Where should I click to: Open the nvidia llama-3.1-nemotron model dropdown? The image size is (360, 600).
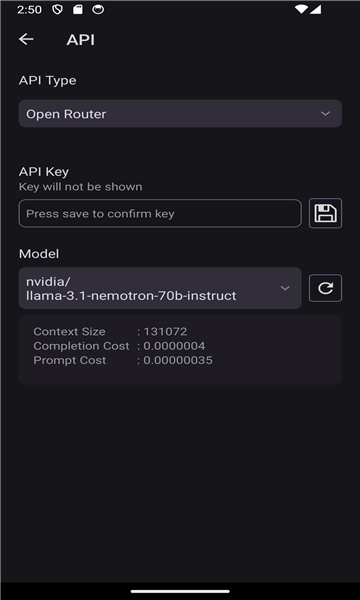coord(160,288)
